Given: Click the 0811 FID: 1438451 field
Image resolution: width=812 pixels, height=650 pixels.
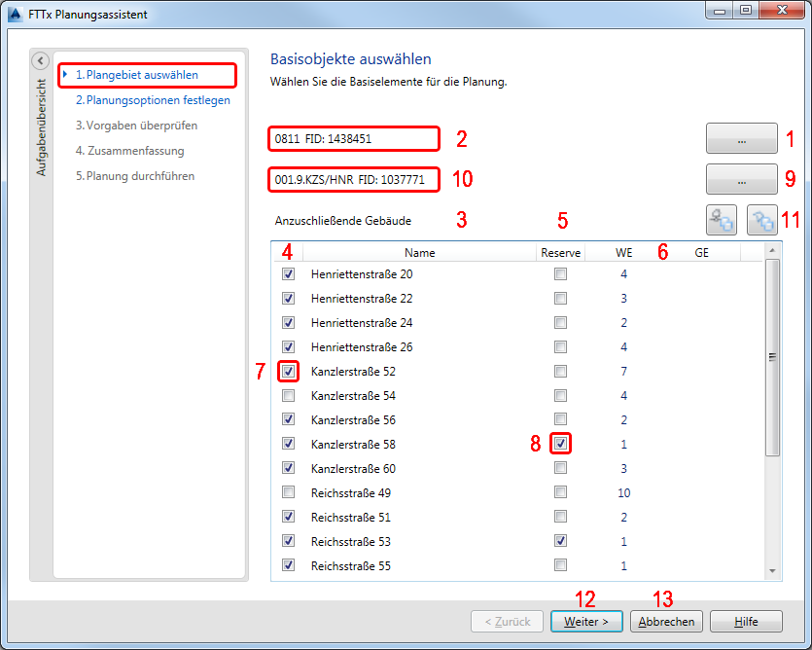Looking at the screenshot, I should pyautogui.click(x=354, y=139).
